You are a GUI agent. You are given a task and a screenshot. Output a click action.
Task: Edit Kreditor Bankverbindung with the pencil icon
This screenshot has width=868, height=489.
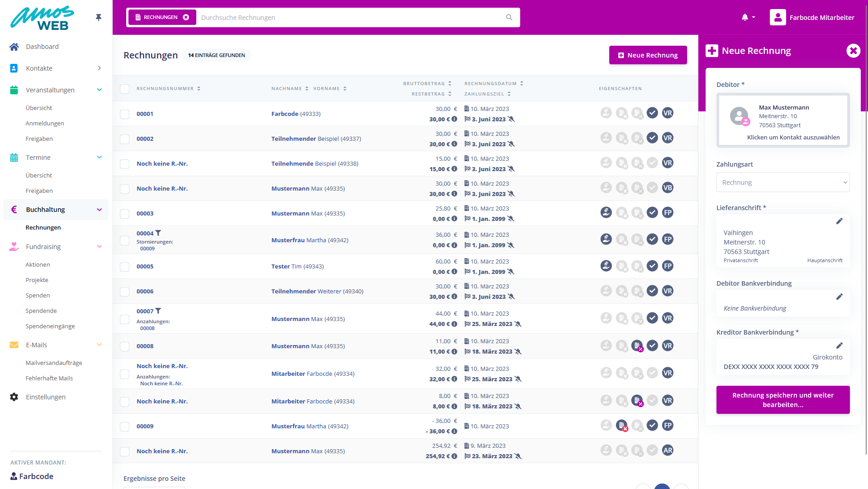tap(840, 345)
